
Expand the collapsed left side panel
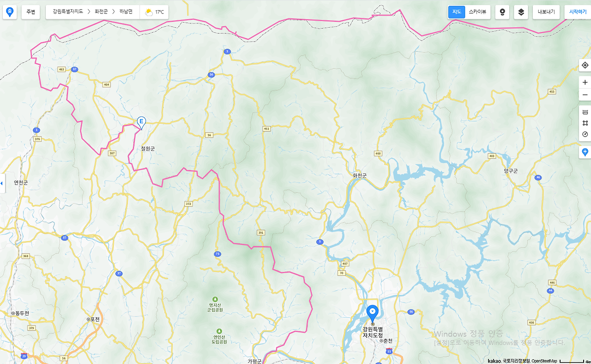click(2, 183)
